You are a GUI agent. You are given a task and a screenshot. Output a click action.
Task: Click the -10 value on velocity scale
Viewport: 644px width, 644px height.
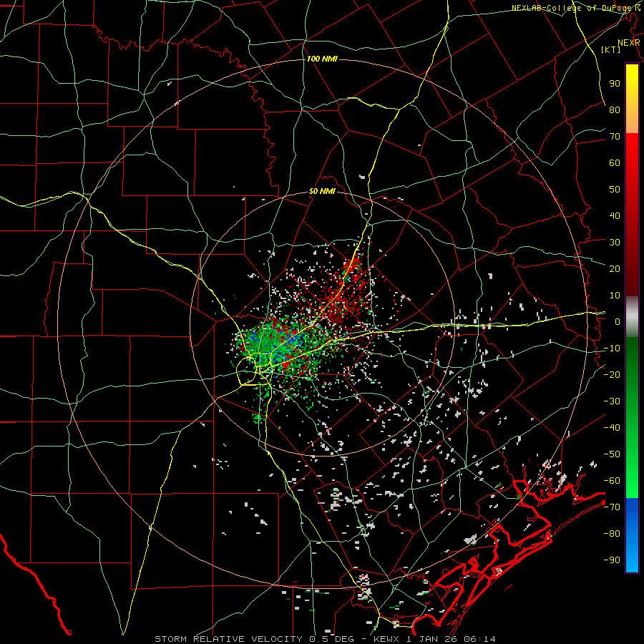point(612,348)
